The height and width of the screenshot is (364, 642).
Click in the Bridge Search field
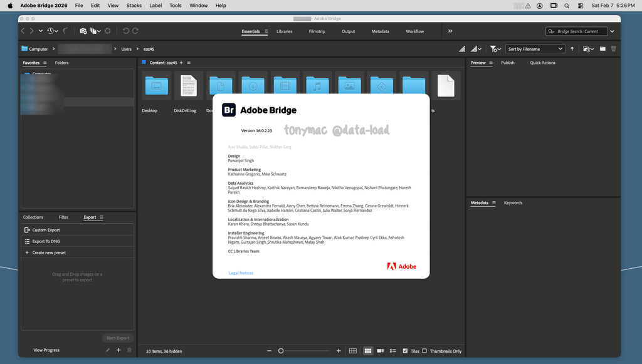point(577,31)
